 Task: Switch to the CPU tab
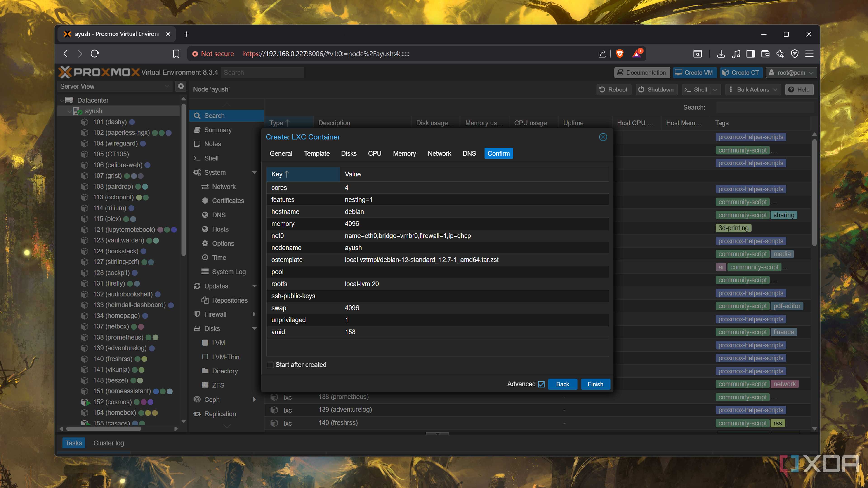(375, 154)
